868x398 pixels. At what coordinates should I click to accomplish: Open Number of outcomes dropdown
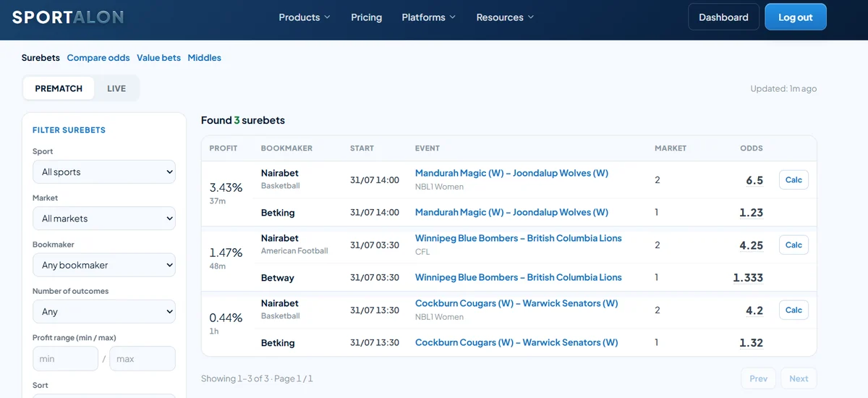(104, 312)
